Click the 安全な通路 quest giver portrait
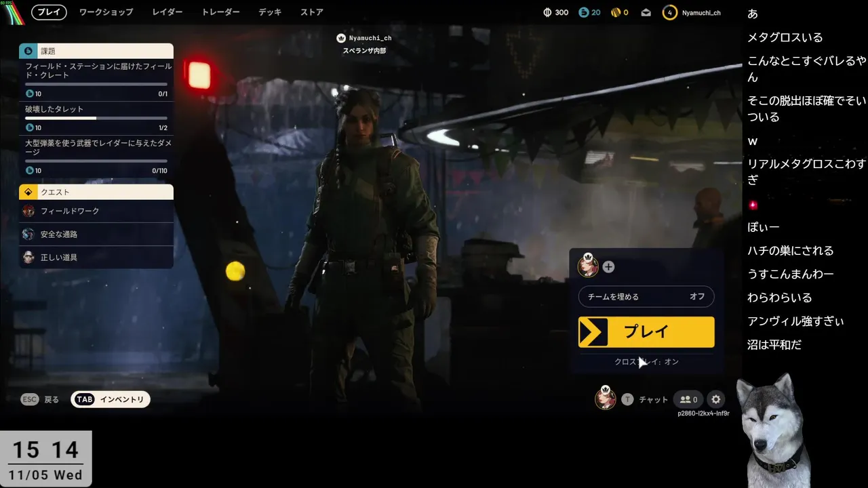 click(28, 235)
